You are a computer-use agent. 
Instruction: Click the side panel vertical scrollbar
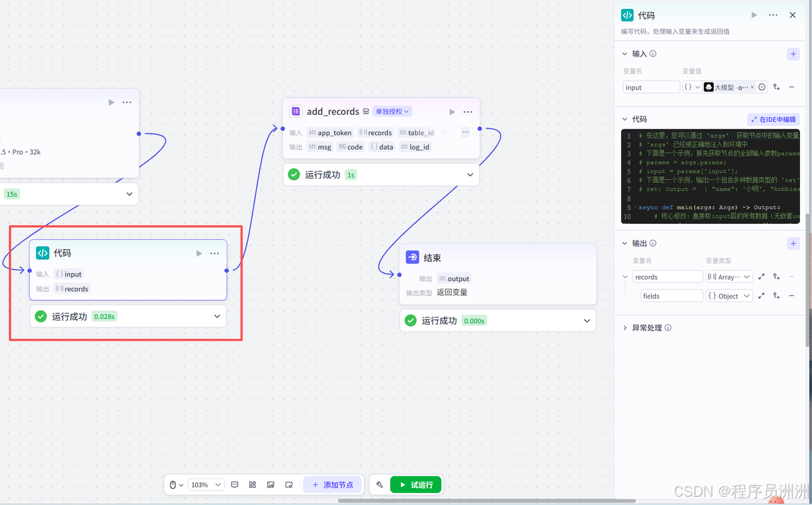(808, 279)
